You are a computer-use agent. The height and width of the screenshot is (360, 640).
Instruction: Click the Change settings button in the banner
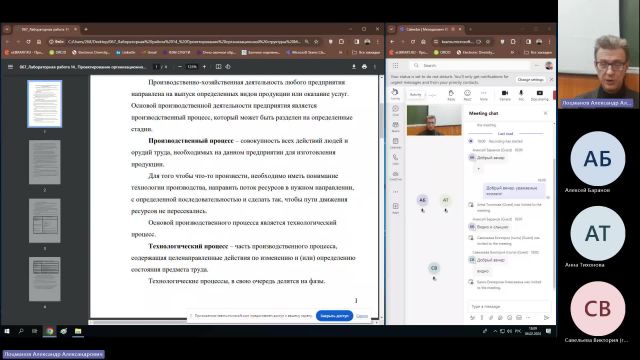coord(530,80)
